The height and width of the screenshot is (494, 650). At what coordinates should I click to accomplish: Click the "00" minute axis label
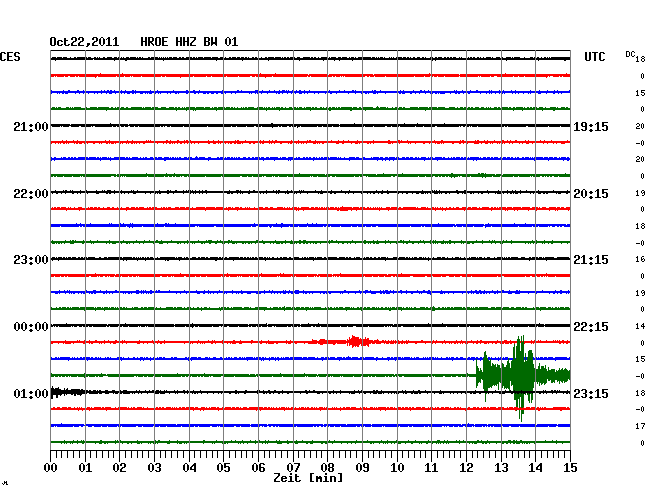pos(51,467)
